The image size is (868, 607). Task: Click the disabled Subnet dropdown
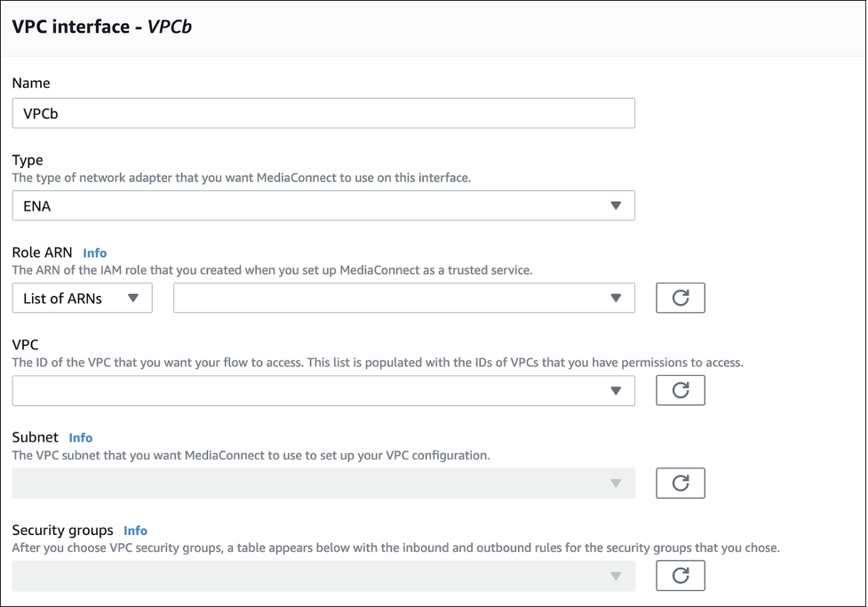(x=323, y=483)
